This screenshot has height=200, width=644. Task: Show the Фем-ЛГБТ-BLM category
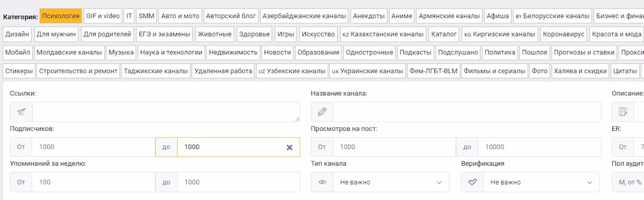click(x=434, y=71)
